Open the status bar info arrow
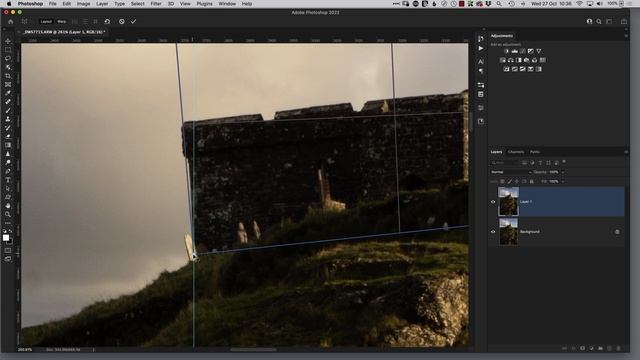The height and width of the screenshot is (360, 640). [93, 350]
